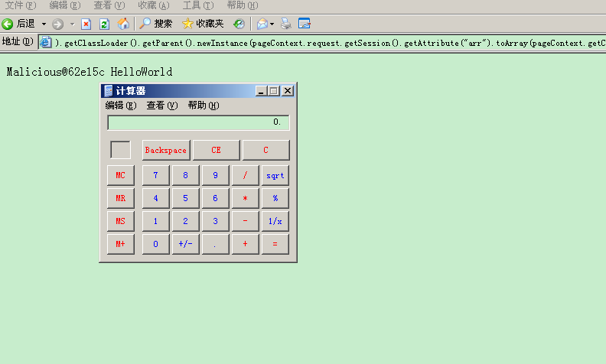Screen dimensions: 606x364
Task: Go to the Home page icon
Action: click(123, 24)
